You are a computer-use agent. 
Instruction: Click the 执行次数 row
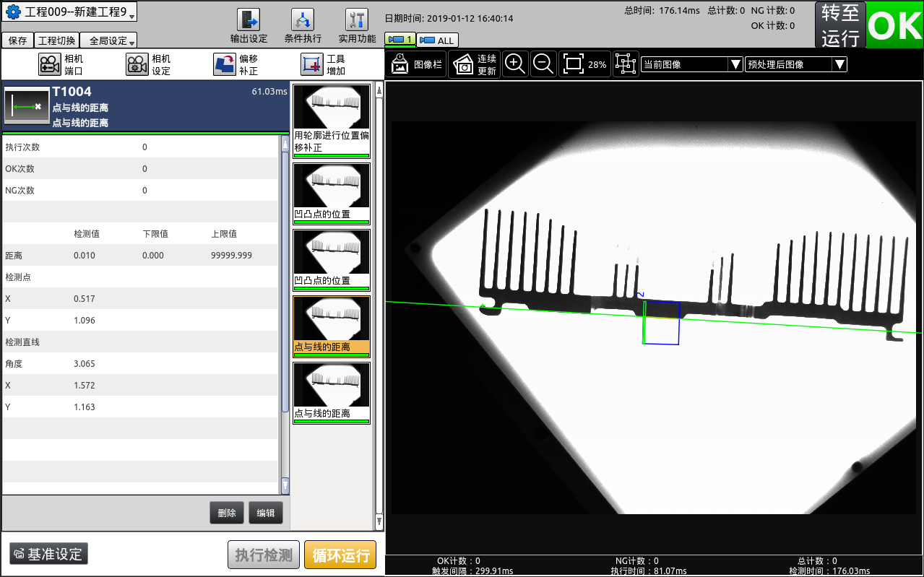pos(140,147)
